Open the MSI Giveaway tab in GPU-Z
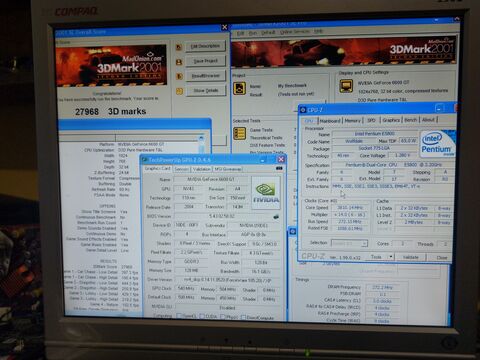 click(x=228, y=169)
